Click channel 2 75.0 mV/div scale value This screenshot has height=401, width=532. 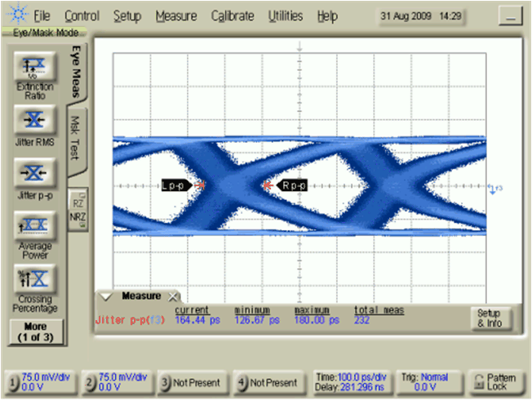(x=123, y=377)
